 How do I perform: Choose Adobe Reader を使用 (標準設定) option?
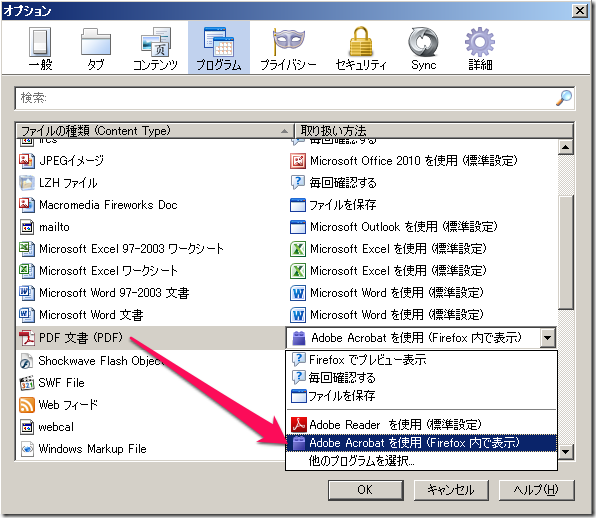(421, 424)
